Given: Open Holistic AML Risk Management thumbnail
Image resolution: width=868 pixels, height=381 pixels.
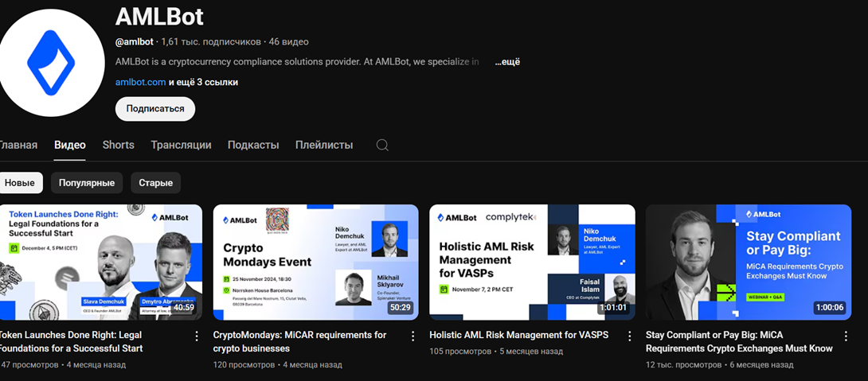Looking at the screenshot, I should (x=532, y=262).
